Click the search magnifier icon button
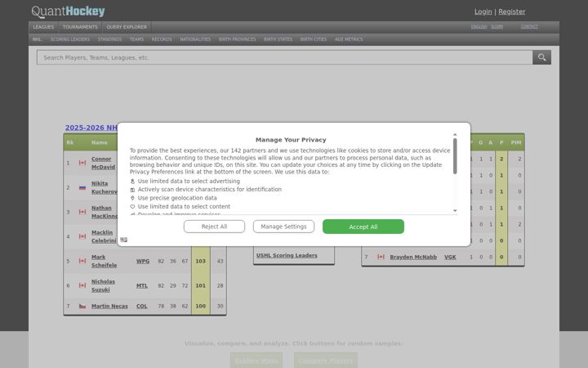The image size is (588, 368). tap(541, 57)
